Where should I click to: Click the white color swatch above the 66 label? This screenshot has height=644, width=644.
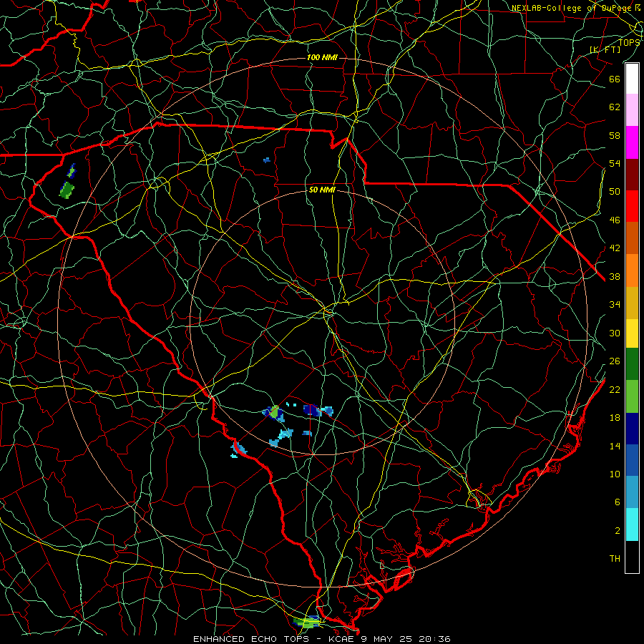[x=632, y=79]
